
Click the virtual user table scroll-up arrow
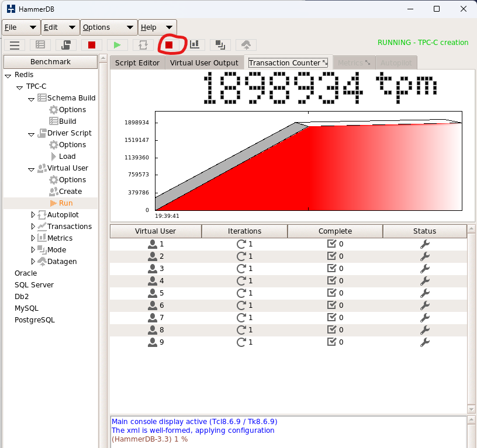point(471,228)
